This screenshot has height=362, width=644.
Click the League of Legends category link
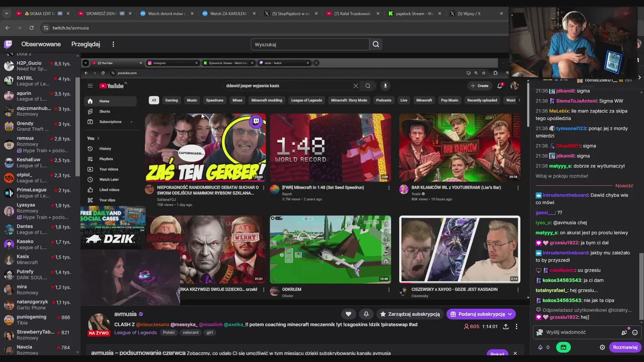tap(135, 332)
